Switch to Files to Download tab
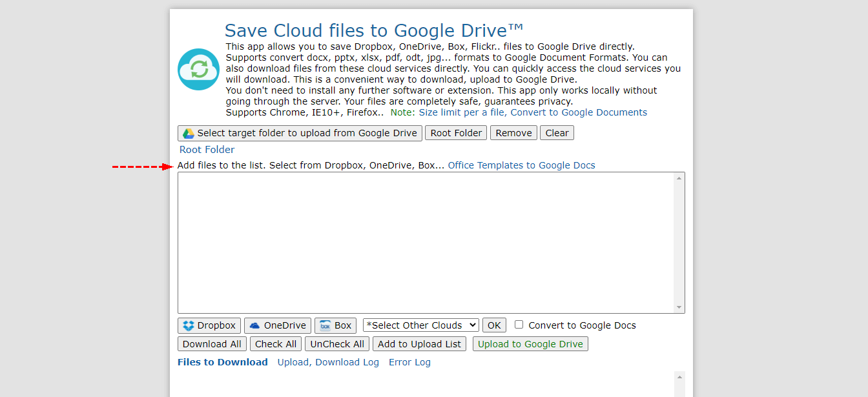868x397 pixels. point(222,362)
